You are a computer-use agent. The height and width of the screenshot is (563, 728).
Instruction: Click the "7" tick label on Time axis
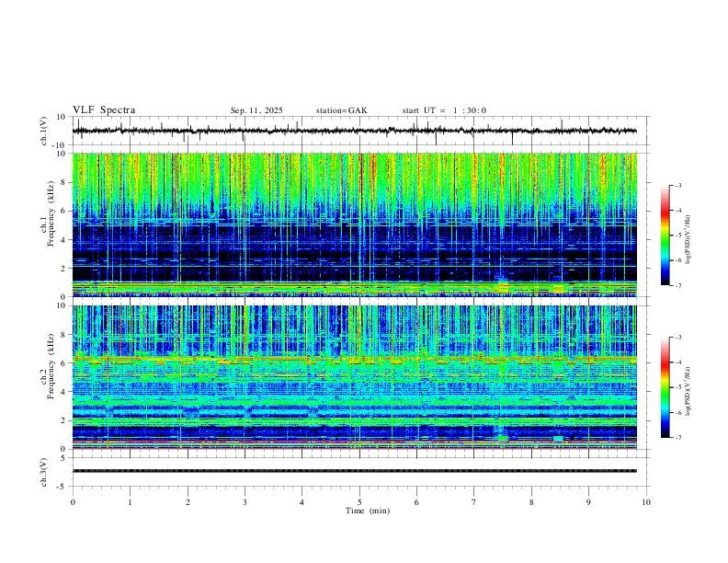coord(474,502)
